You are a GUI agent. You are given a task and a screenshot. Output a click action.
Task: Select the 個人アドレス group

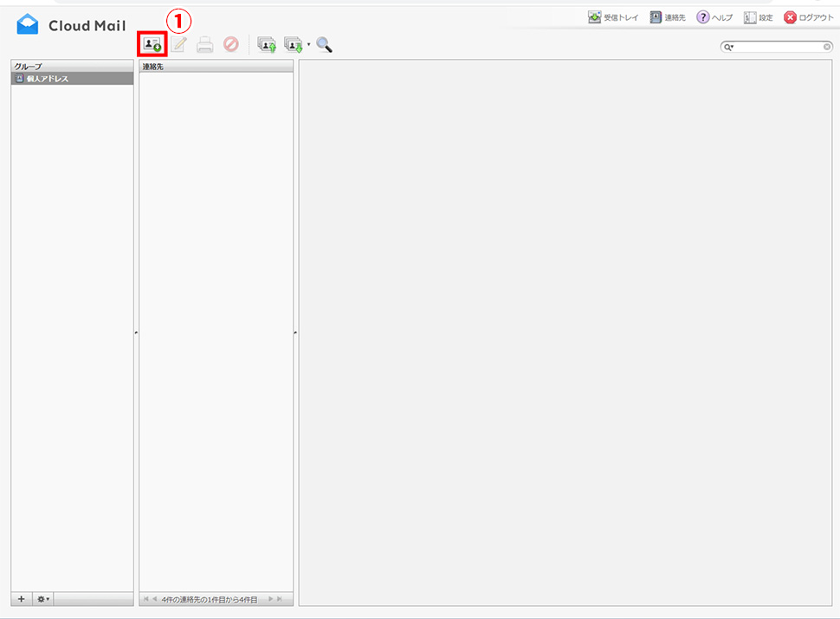click(48, 79)
